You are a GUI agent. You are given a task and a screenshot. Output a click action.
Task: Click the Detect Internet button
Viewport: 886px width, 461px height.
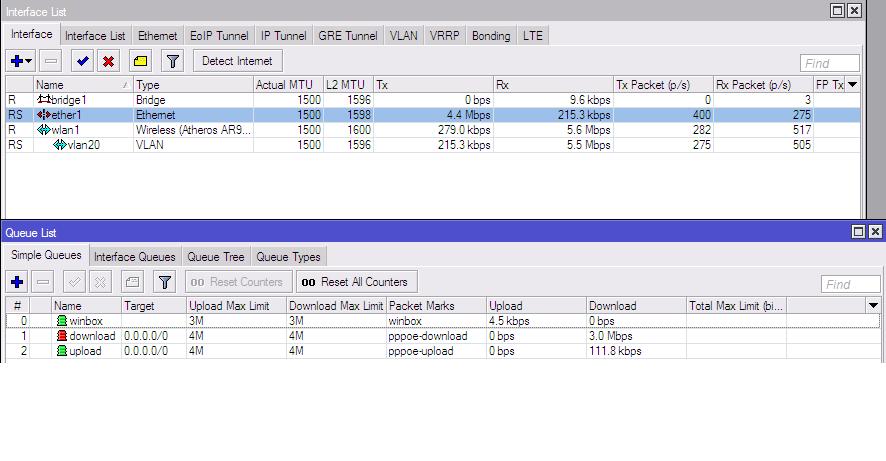click(x=237, y=61)
